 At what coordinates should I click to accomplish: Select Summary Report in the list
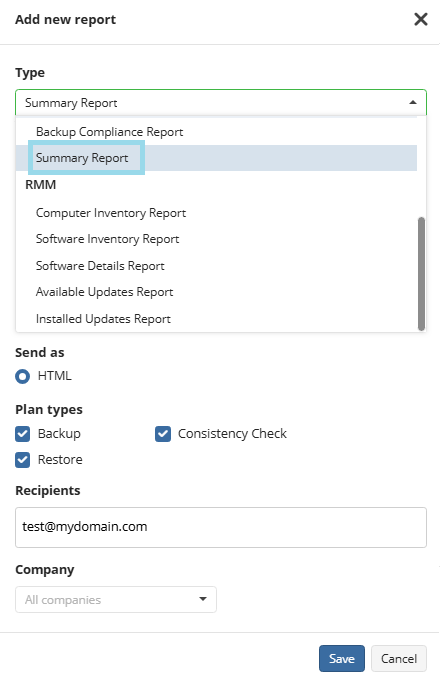216,158
